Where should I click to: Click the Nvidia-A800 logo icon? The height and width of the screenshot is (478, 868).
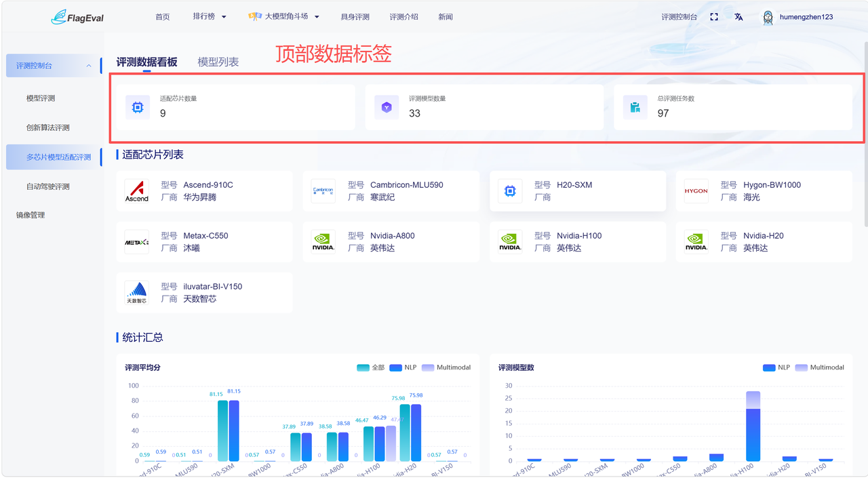323,242
